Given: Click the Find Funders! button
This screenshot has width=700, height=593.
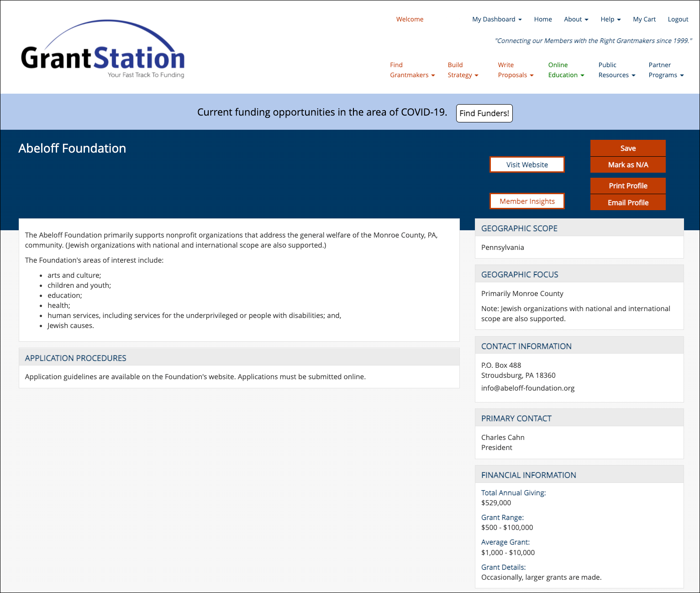Looking at the screenshot, I should 484,113.
